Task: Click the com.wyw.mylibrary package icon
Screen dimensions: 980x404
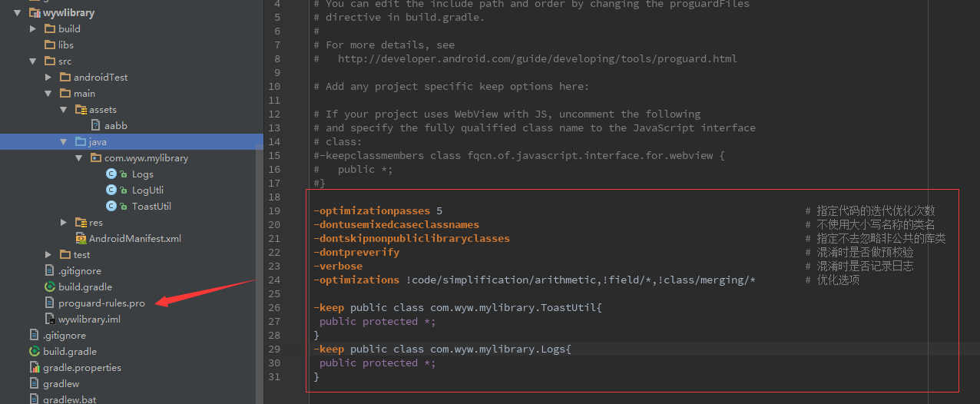Action: point(95,158)
